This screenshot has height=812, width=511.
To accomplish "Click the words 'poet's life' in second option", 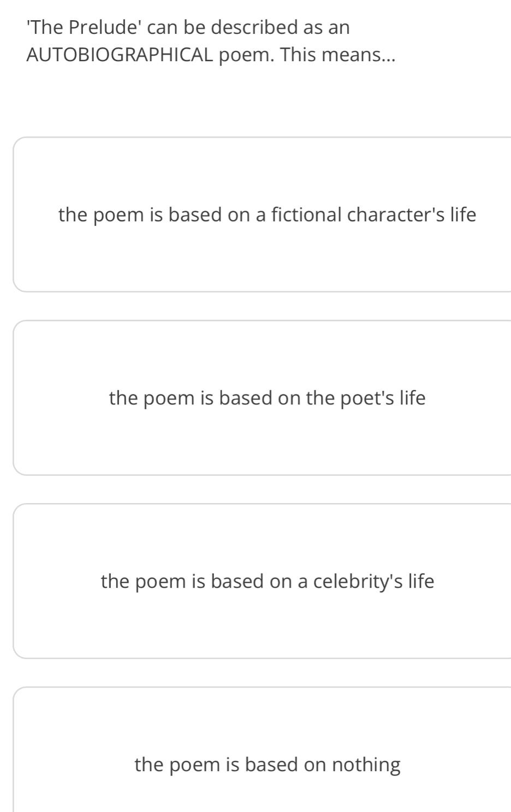I will [x=383, y=398].
